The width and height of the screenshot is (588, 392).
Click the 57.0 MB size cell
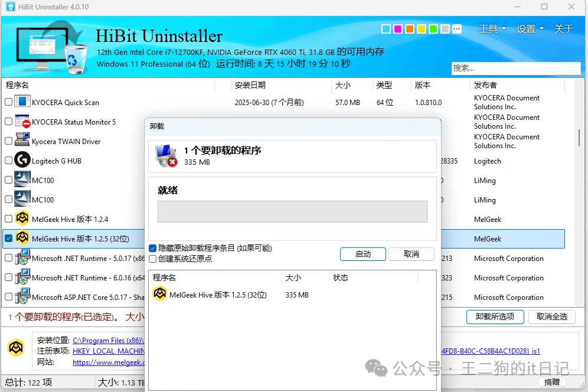click(348, 102)
